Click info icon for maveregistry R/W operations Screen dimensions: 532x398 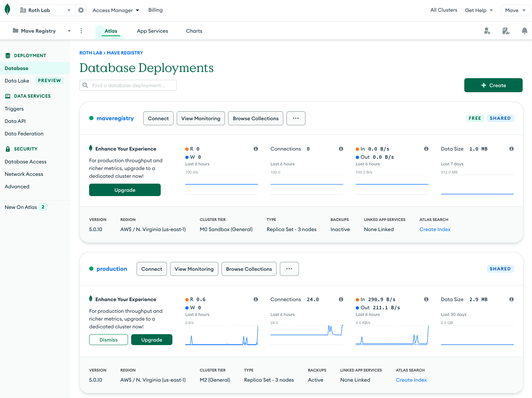click(x=256, y=149)
